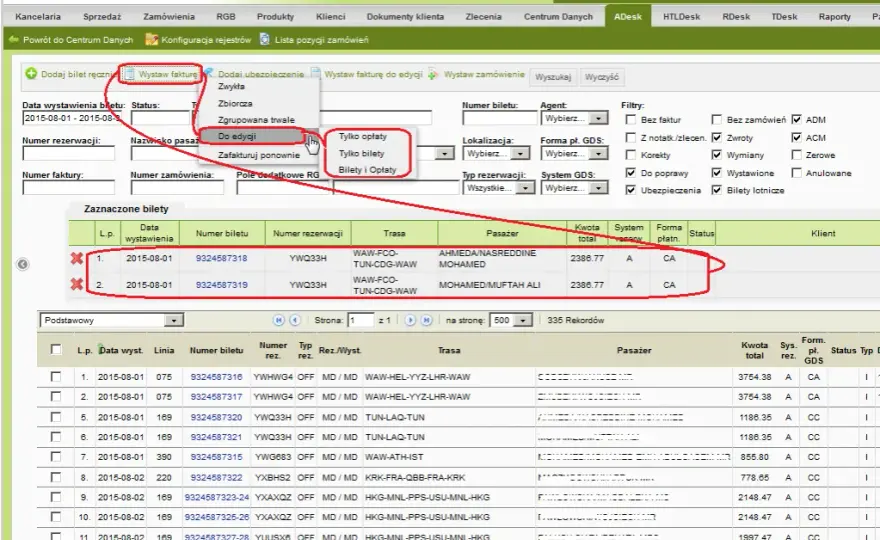This screenshot has width=880, height=540.
Task: Uncheck the ADM filter checkbox
Action: [x=796, y=120]
